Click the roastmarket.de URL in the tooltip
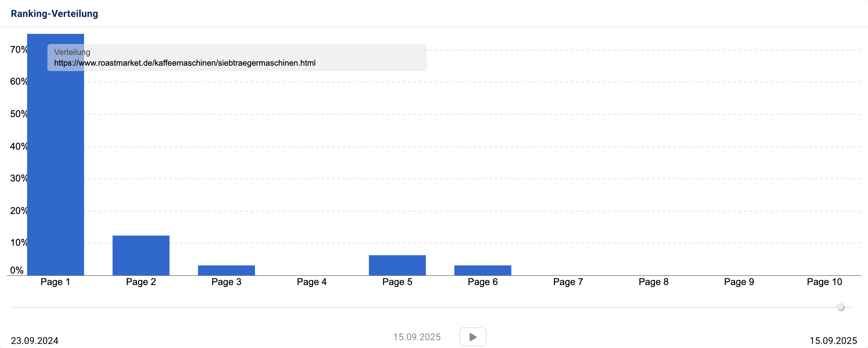The image size is (868, 348). (x=185, y=63)
